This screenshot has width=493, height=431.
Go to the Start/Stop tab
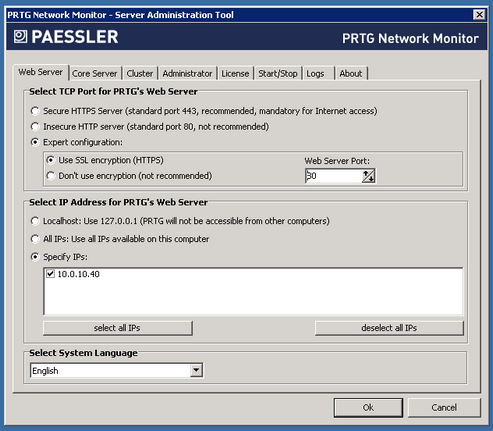[x=278, y=73]
